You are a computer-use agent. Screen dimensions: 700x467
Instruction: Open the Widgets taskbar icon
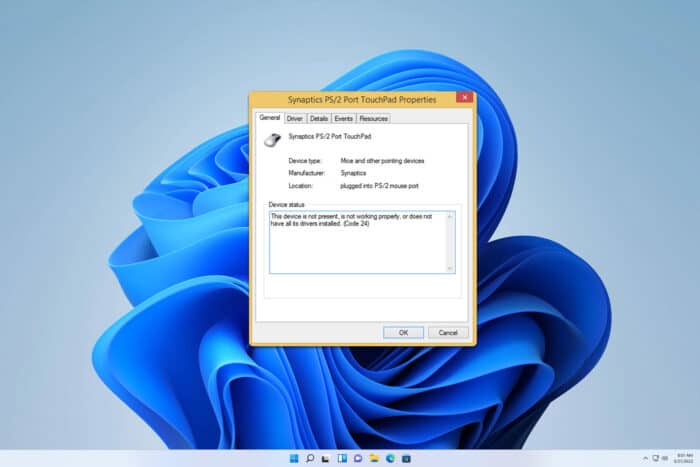point(342,459)
